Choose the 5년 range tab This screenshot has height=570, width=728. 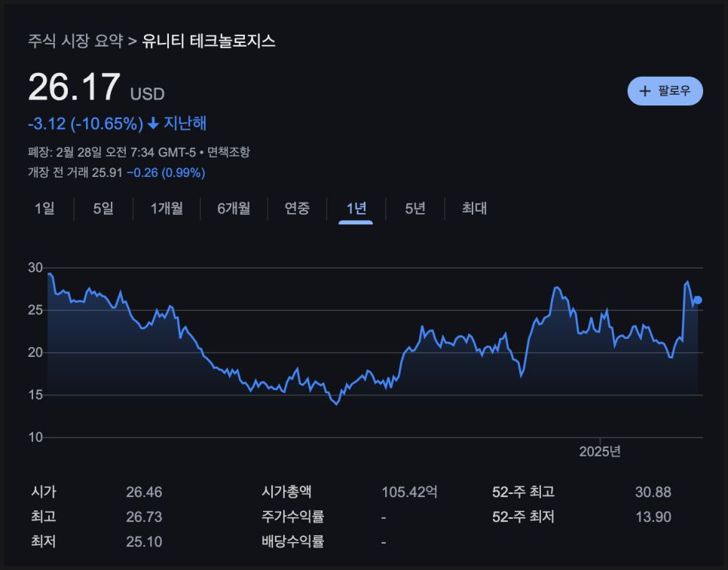click(x=415, y=209)
